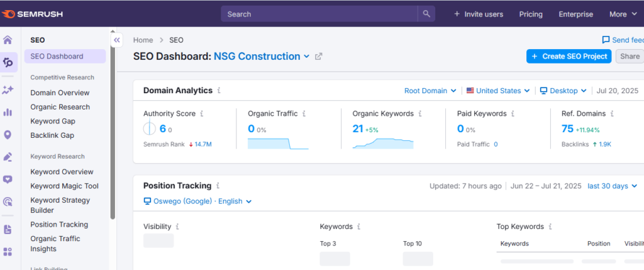The width and height of the screenshot is (644, 270).
Task: Click the Organic Keywords info icon
Action: (x=419, y=114)
